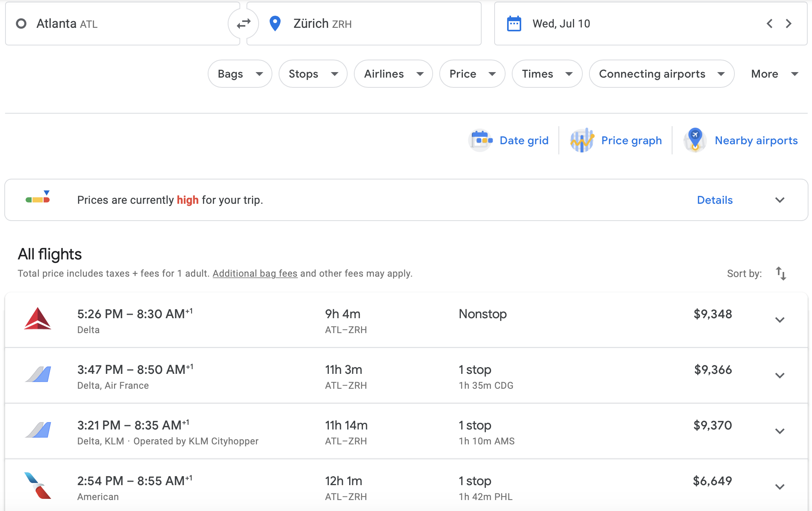Click the sort order arrows icon
Viewport: 812px width, 511px height.
click(x=781, y=273)
